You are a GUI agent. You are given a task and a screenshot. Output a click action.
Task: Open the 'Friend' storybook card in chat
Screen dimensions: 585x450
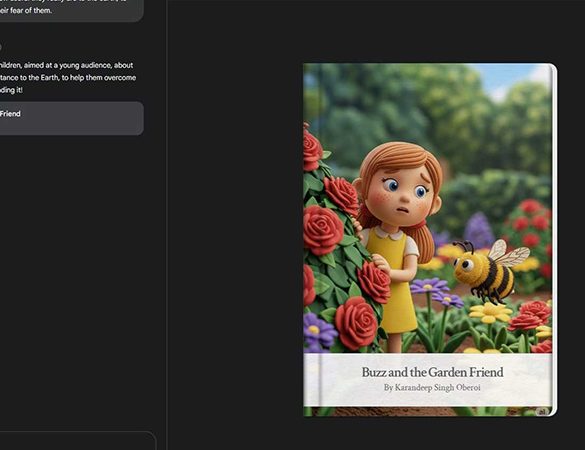pos(71,118)
